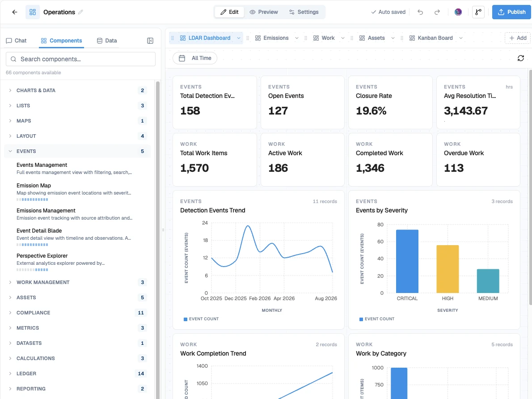Expand the Ledger category
532x399 pixels.
coord(77,374)
